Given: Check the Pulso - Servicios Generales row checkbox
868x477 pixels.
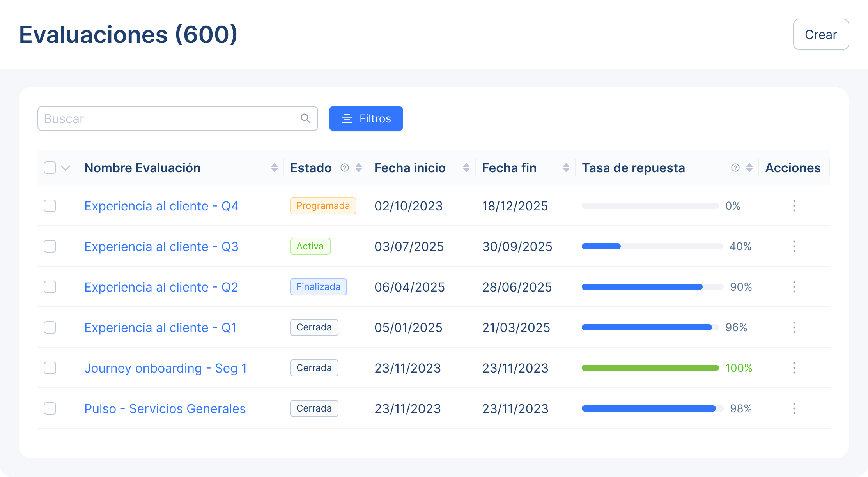Looking at the screenshot, I should (x=50, y=408).
